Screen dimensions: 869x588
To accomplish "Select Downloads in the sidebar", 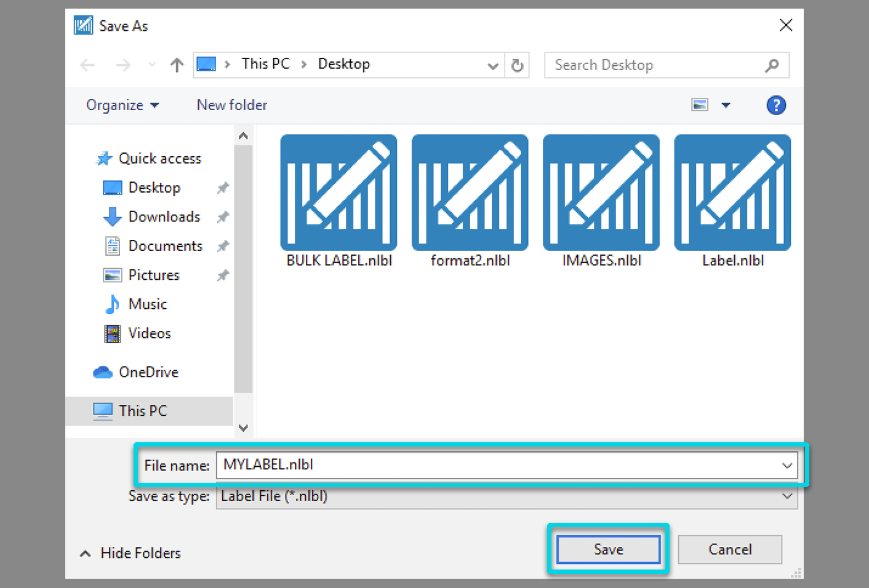I will 164,217.
